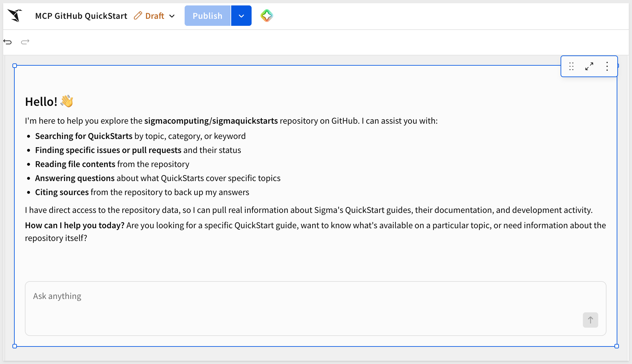
Task: Expand the Publish options arrow
Action: [241, 16]
